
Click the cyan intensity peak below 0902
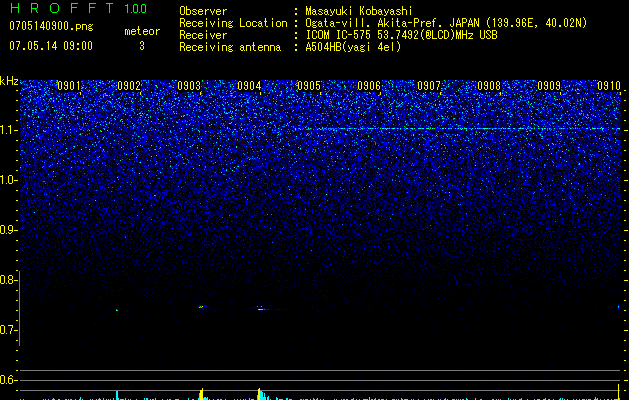[117, 395]
